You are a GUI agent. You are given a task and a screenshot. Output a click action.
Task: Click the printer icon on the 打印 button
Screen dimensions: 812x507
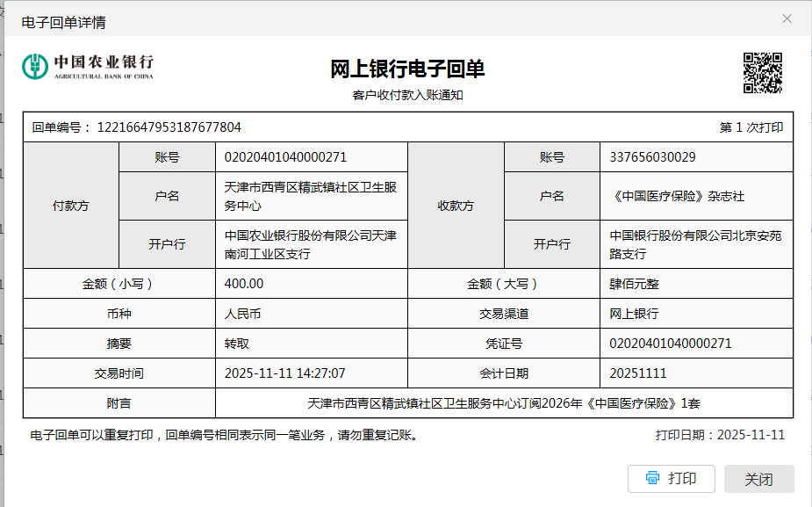pos(652,479)
